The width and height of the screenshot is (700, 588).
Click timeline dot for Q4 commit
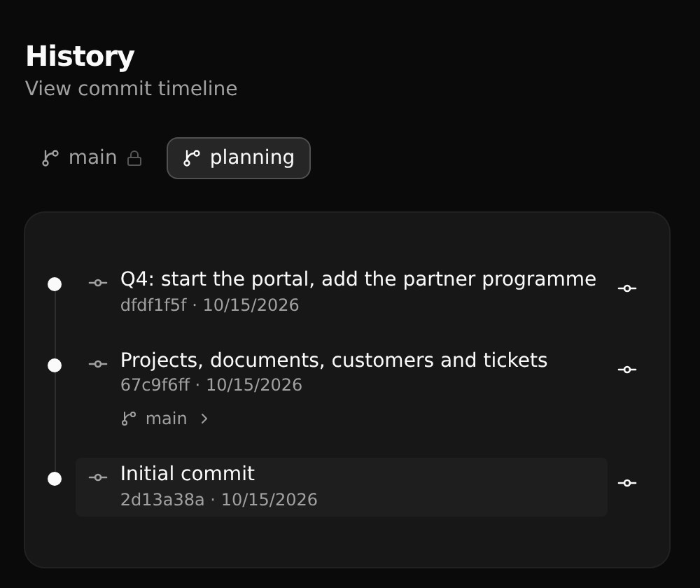tap(55, 284)
